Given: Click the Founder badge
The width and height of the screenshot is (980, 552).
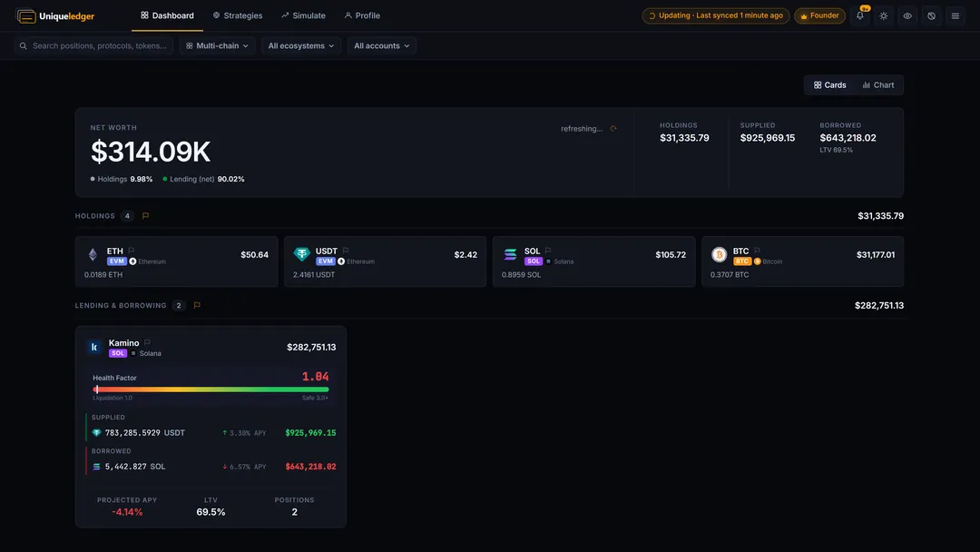Looking at the screenshot, I should pyautogui.click(x=819, y=15).
